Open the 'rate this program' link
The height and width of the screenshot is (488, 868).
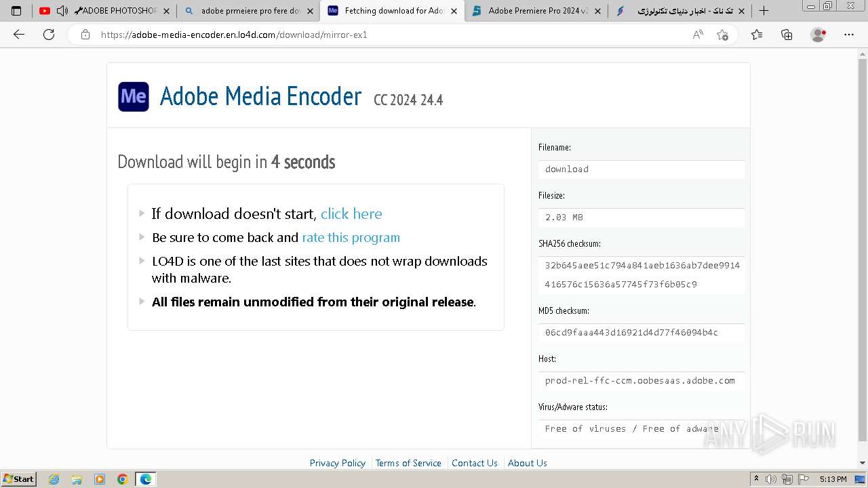(x=351, y=237)
